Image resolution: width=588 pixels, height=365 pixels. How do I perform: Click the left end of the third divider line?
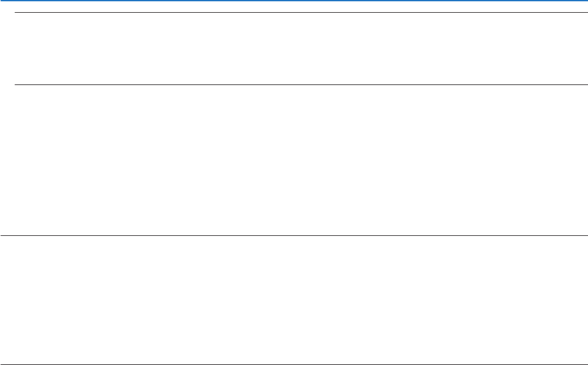pos(2,236)
